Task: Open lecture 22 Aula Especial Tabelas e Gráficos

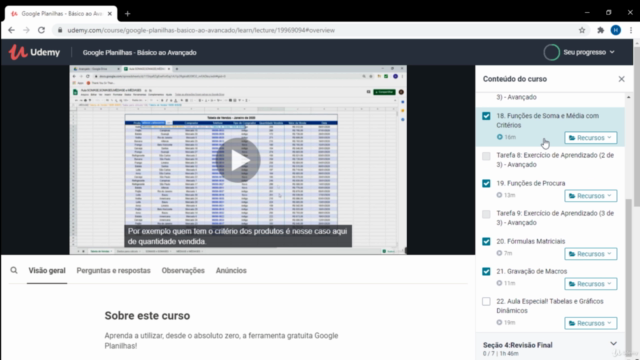Action: click(550, 306)
